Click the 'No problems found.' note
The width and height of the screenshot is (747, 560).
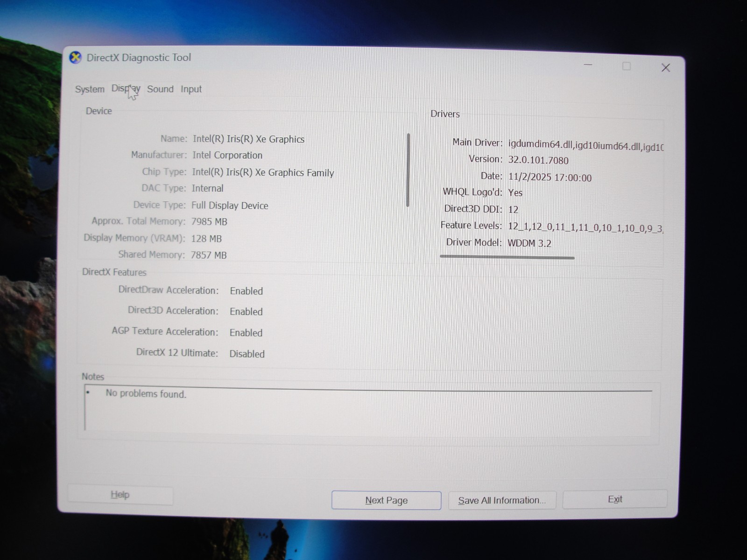[x=146, y=393]
